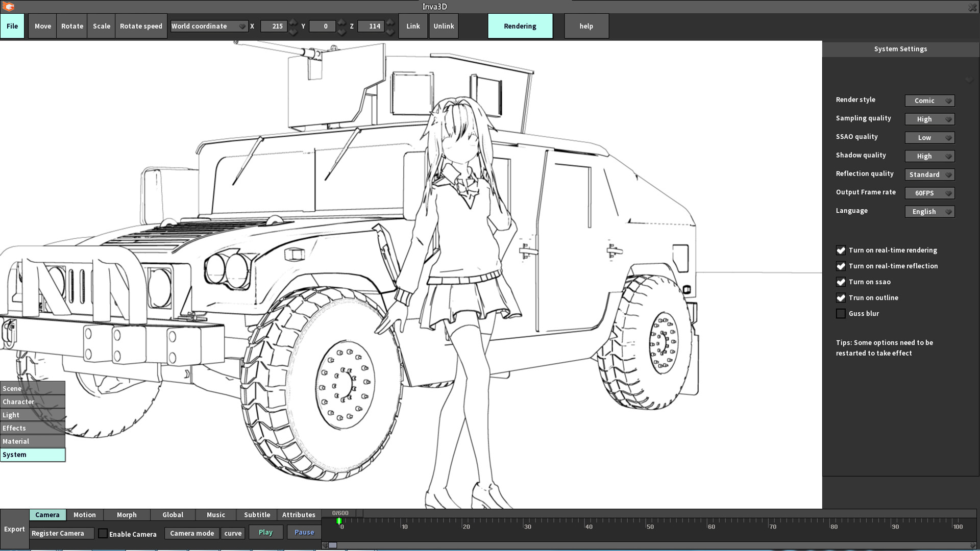Viewport: 980px width, 551px height.
Task: Click the Y coordinate input field
Action: (x=323, y=26)
